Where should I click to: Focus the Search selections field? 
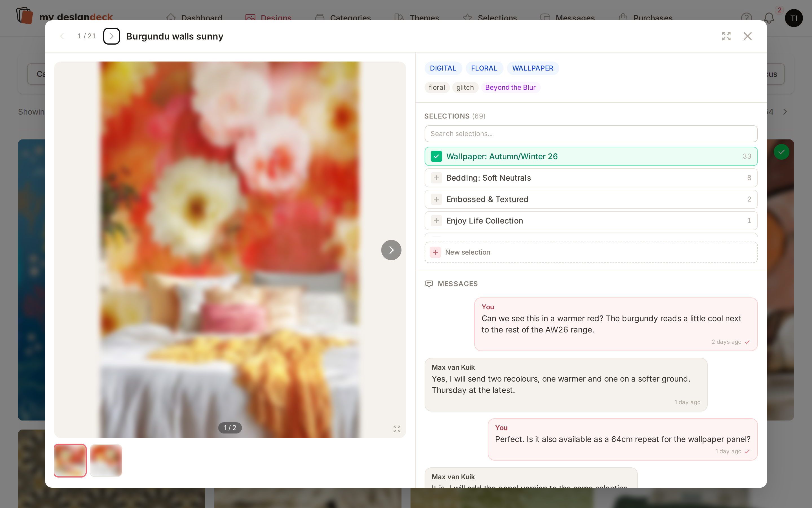tap(591, 134)
